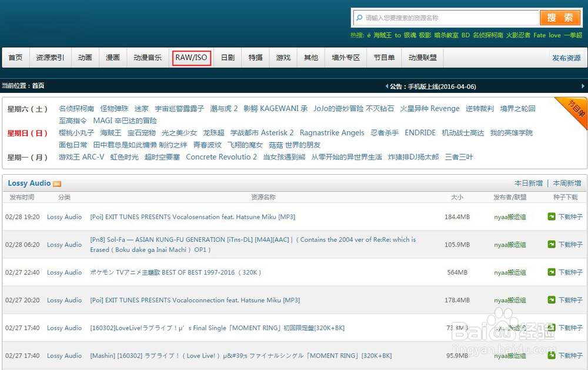Screen dimensions: 588x370
Task: Click the Lossy Audio section heading
Action: coord(29,183)
